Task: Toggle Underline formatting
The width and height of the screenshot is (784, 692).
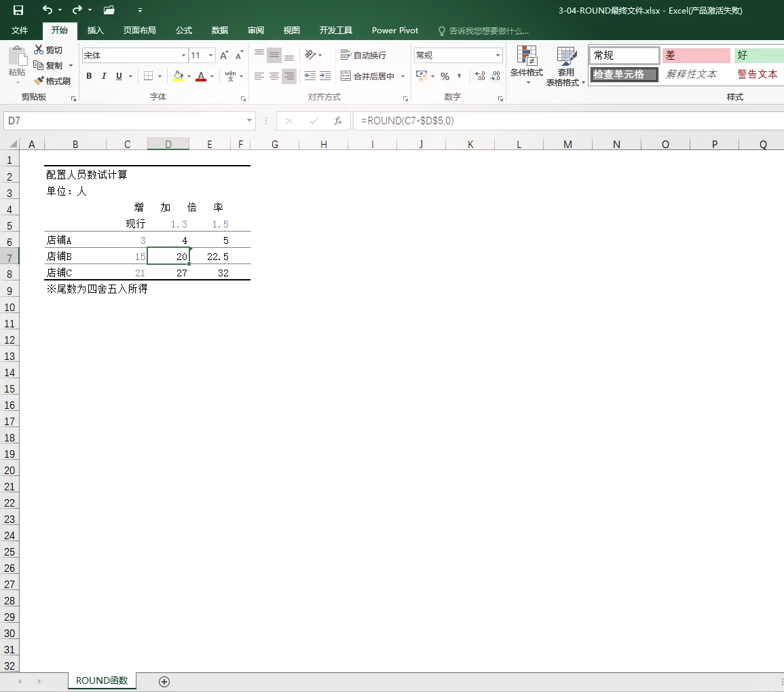Action: (x=119, y=76)
